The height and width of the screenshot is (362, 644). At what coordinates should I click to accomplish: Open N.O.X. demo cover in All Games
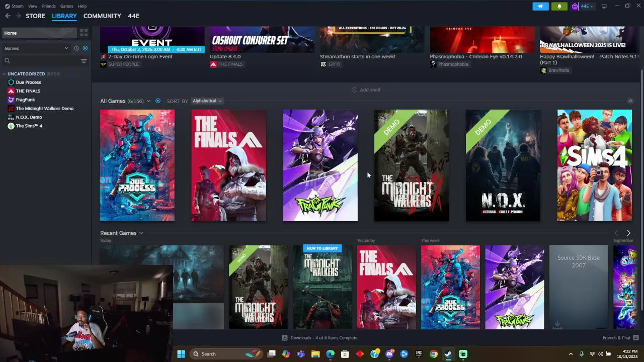[503, 165]
